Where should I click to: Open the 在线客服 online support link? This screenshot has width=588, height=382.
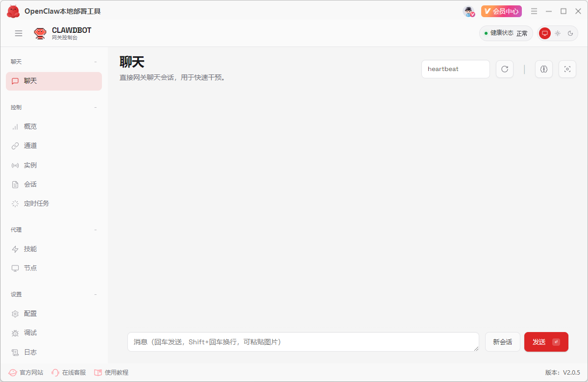click(x=69, y=372)
